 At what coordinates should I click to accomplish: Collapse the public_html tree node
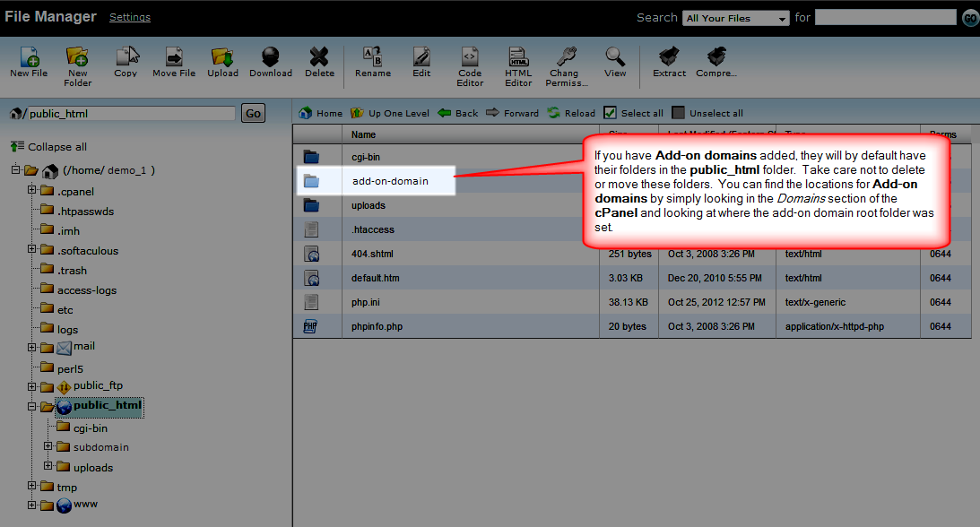(32, 407)
